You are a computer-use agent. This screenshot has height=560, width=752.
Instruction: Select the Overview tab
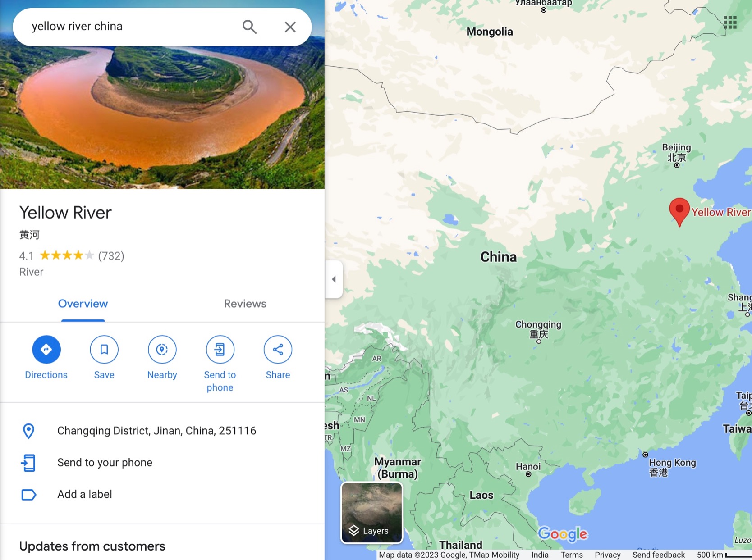pos(83,304)
